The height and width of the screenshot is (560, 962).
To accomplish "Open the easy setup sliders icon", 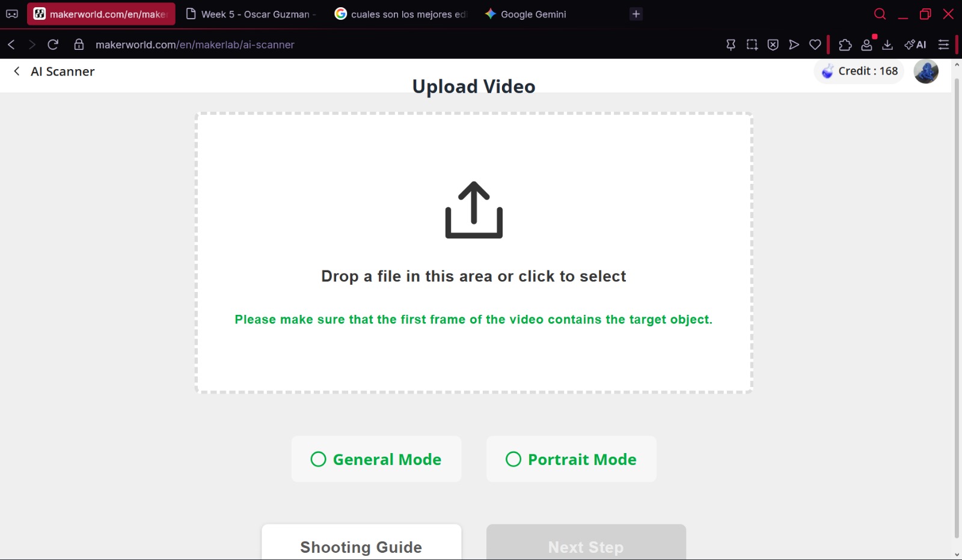I will coord(943,44).
